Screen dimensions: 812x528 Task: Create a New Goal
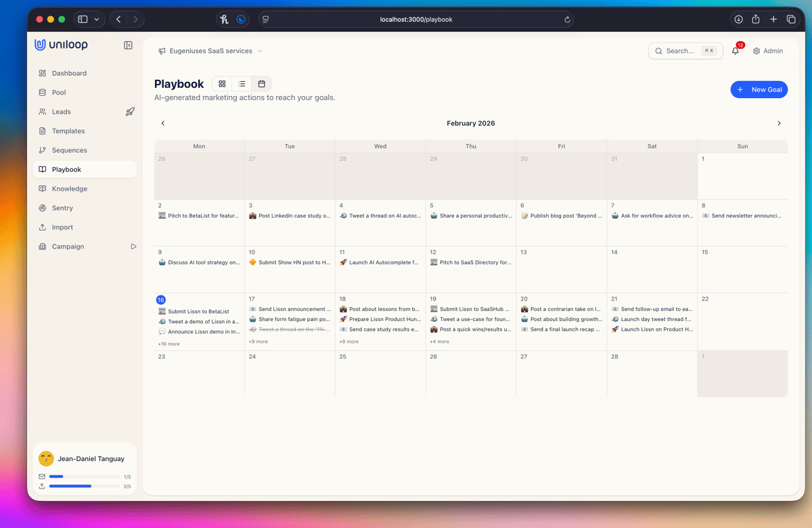[759, 89]
